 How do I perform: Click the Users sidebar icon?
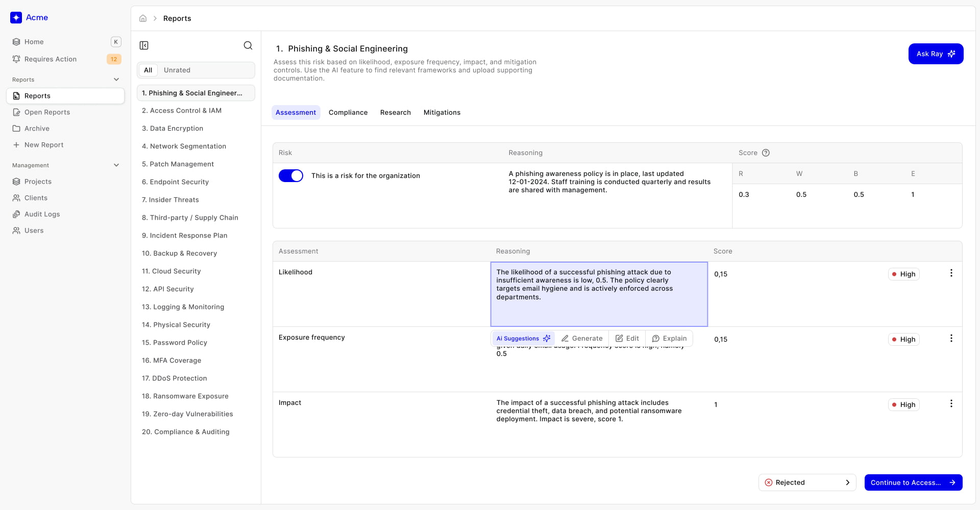(x=16, y=231)
